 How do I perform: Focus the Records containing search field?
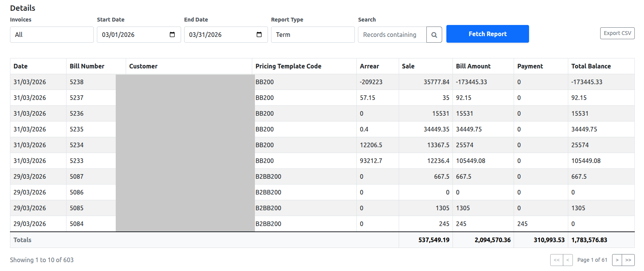coord(392,35)
